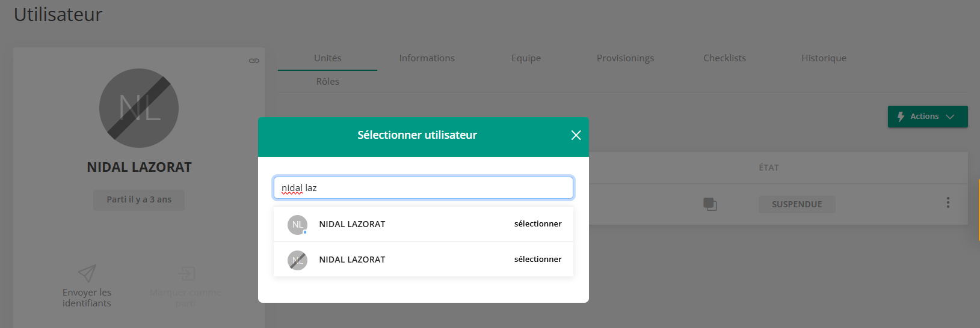
Task: View the Historique tab
Action: tap(824, 58)
